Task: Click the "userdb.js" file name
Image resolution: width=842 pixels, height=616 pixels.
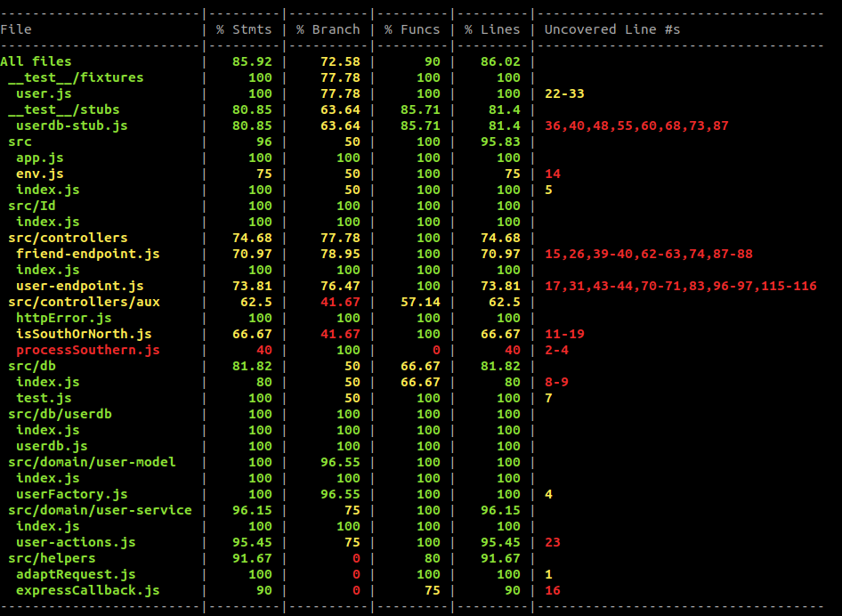Action: pyautogui.click(x=53, y=446)
